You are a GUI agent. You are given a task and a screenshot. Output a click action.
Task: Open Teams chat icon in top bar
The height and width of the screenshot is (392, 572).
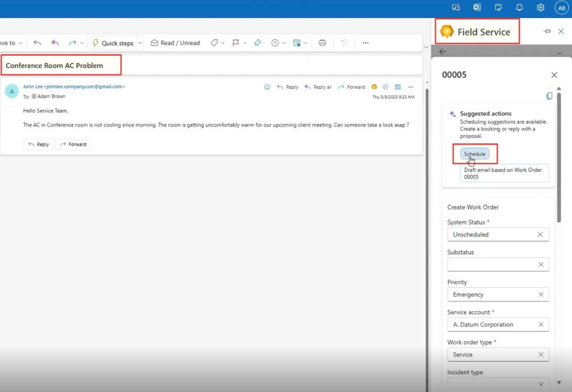point(456,7)
